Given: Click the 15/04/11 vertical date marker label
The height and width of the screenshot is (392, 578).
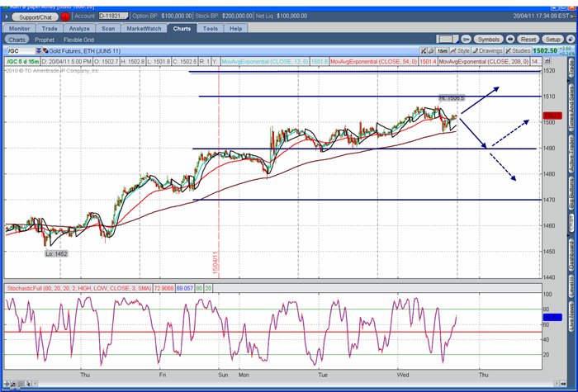Looking at the screenshot, I should (x=216, y=262).
